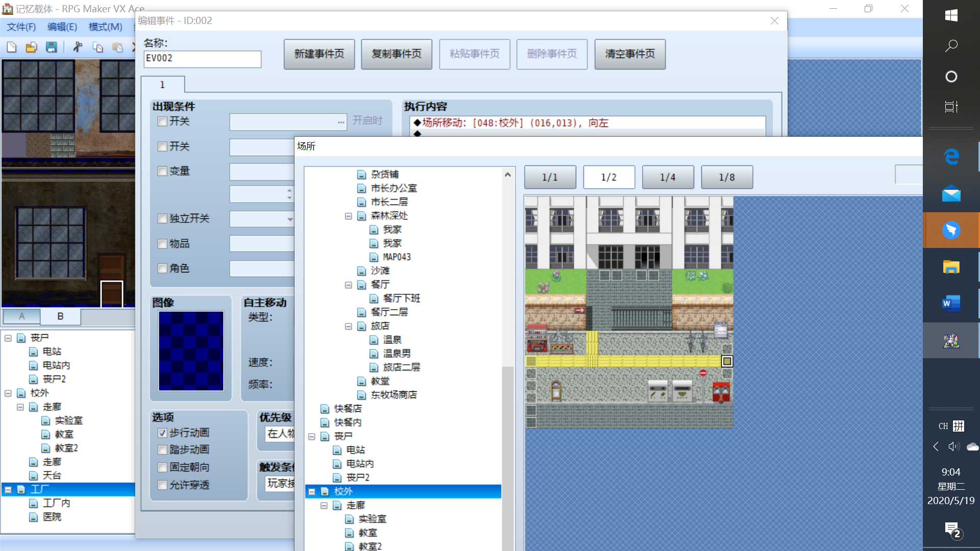The width and height of the screenshot is (980, 551).
Task: Collapse 丧尸 node in main map tree
Action: (8, 338)
